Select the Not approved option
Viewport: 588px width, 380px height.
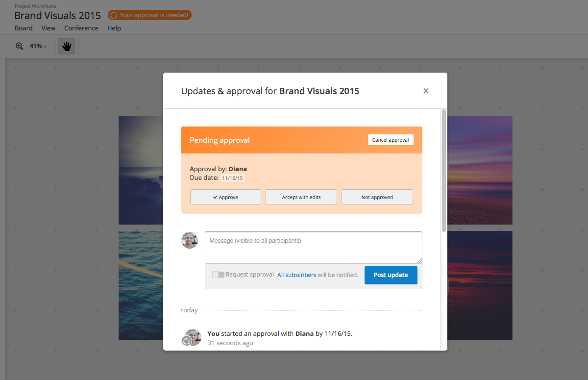pos(377,197)
